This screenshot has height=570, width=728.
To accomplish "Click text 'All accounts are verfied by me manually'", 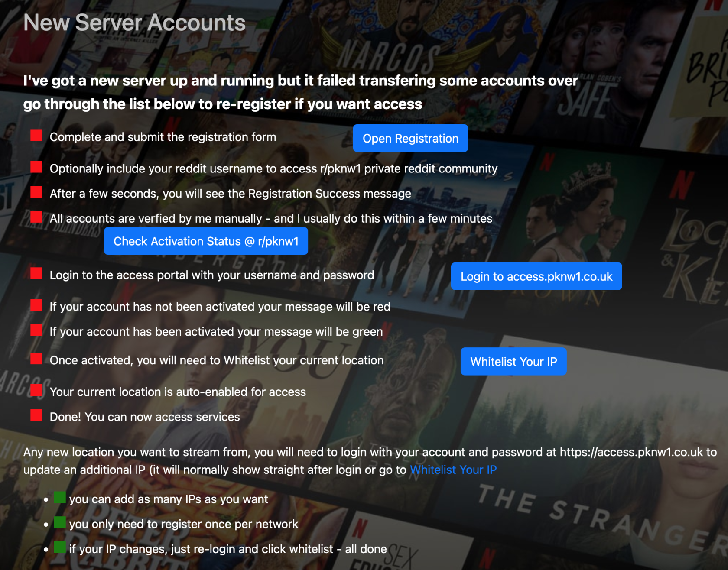I will (x=271, y=218).
